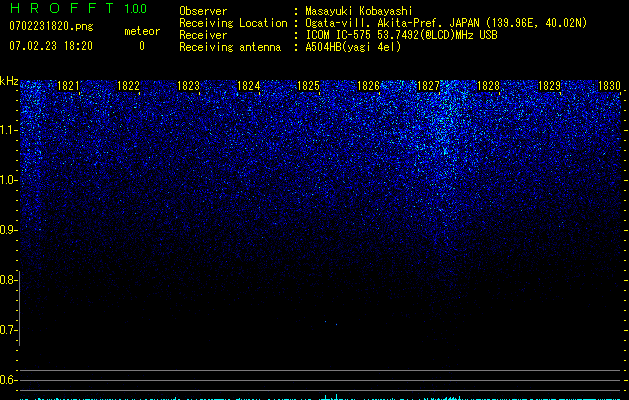Screen dimensions: 629x400
Task: Click the 0.7 frequency axis label
Action: pyautogui.click(x=8, y=330)
